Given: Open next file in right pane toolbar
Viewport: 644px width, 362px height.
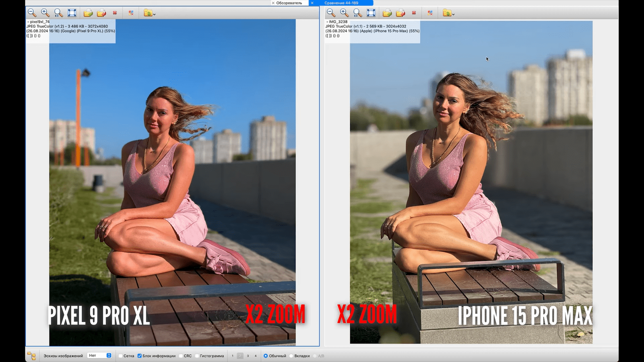Looking at the screenshot, I should point(400,13).
